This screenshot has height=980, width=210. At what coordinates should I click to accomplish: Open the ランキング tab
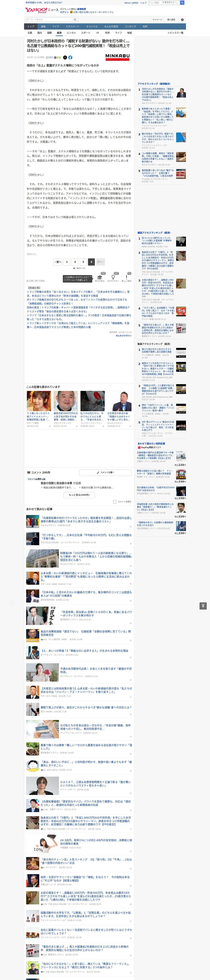click(x=130, y=27)
